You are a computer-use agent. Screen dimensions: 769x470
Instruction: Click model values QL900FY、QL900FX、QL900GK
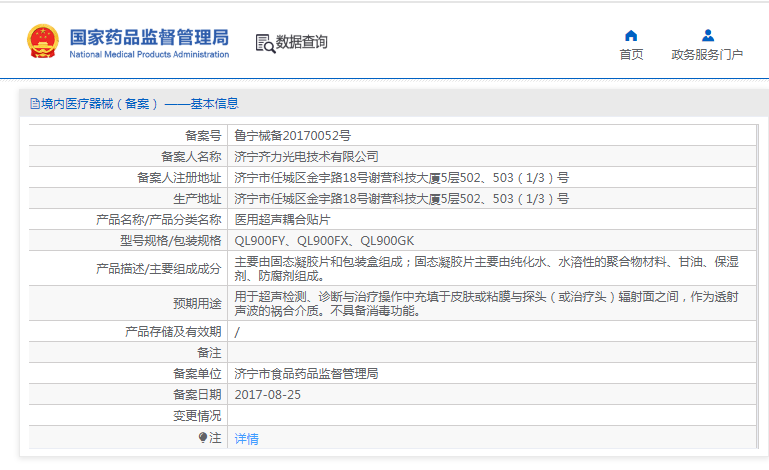tap(324, 240)
